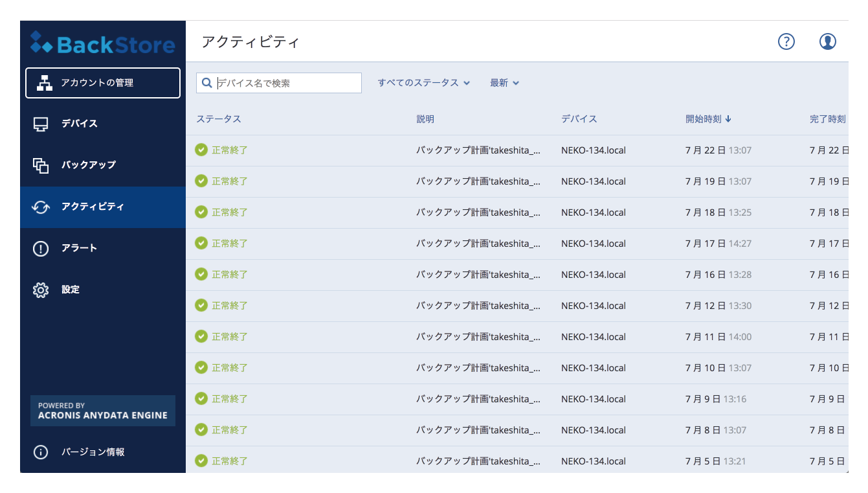Click the devices monitor icon
The height and width of the screenshot is (493, 868).
[x=41, y=124]
